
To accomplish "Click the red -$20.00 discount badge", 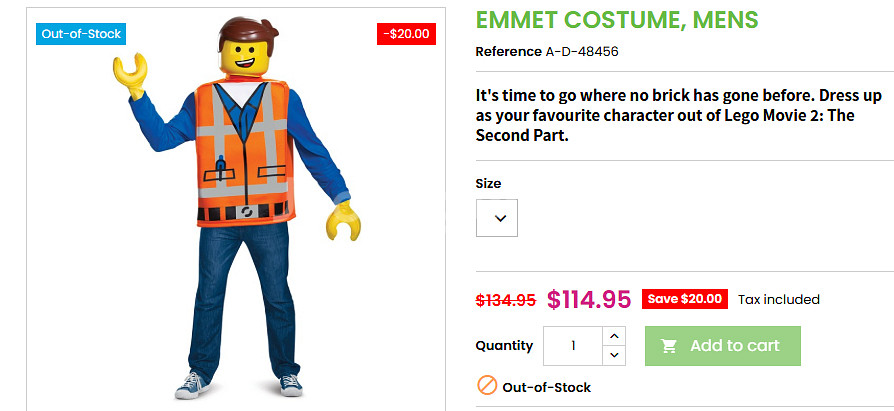I will [x=406, y=34].
